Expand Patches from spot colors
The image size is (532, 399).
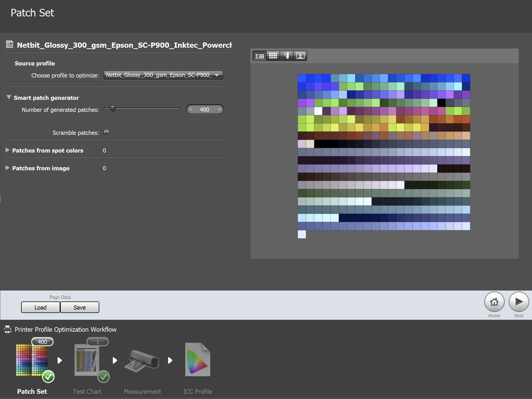[x=8, y=151]
